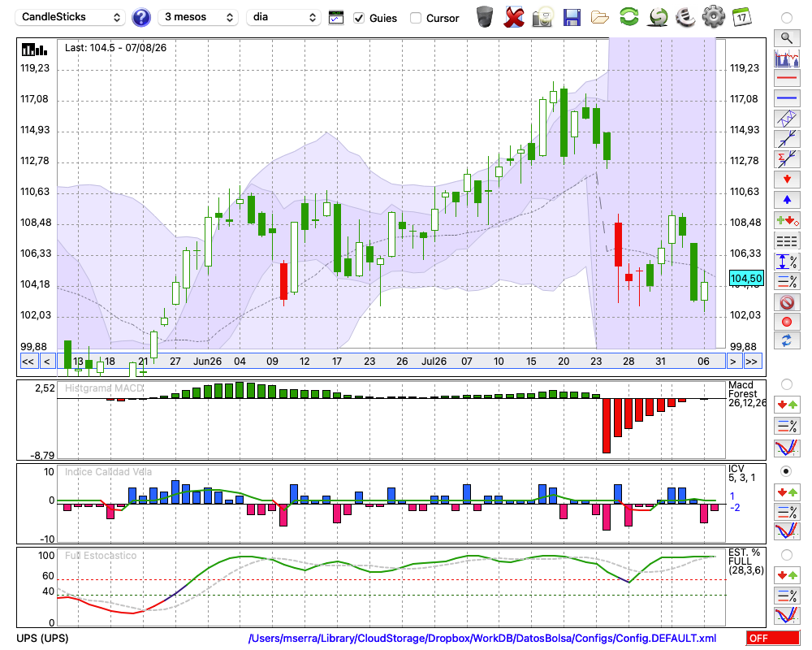The height and width of the screenshot is (650, 812).
Task: Select the ICV panel radio button
Action: (787, 471)
